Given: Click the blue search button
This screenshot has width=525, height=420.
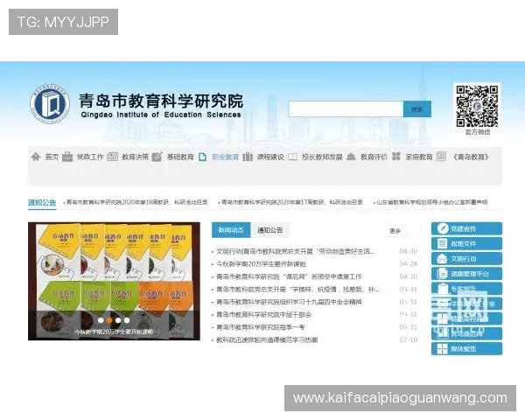Looking at the screenshot, I should point(416,109).
